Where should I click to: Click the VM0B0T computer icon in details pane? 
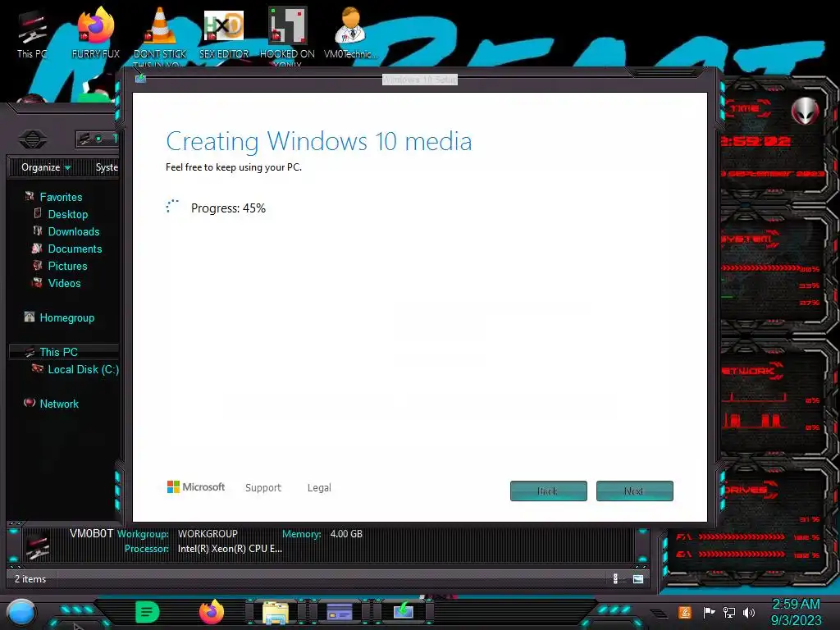point(38,546)
